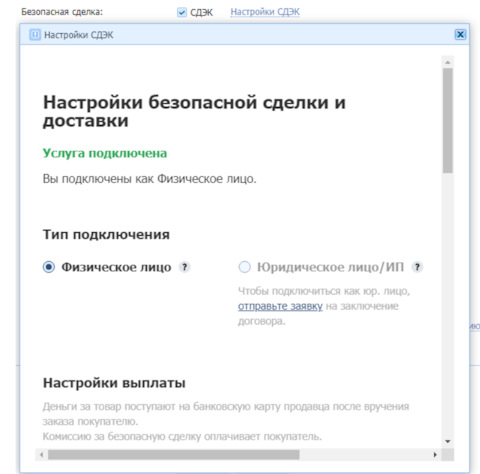Click the Настройки выплаты heading
Screen dimensions: 480x474
click(114, 383)
